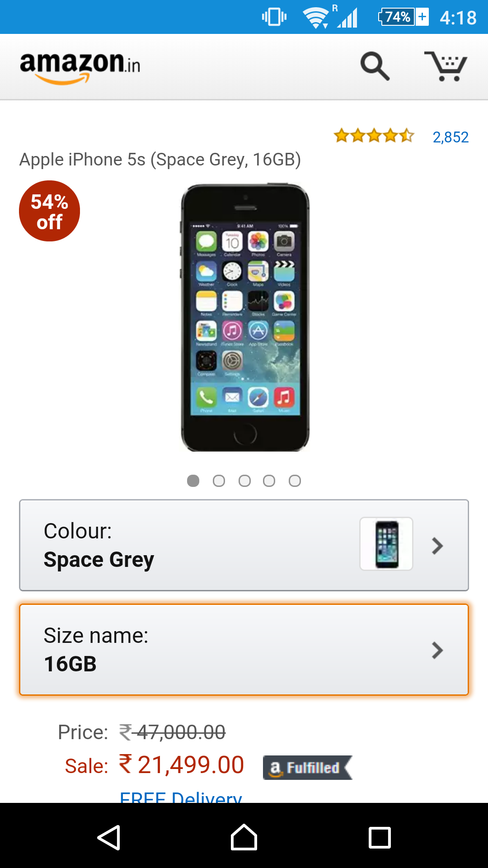Tap the amazon.in logo
Viewport: 488px width, 868px height.
pyautogui.click(x=80, y=67)
